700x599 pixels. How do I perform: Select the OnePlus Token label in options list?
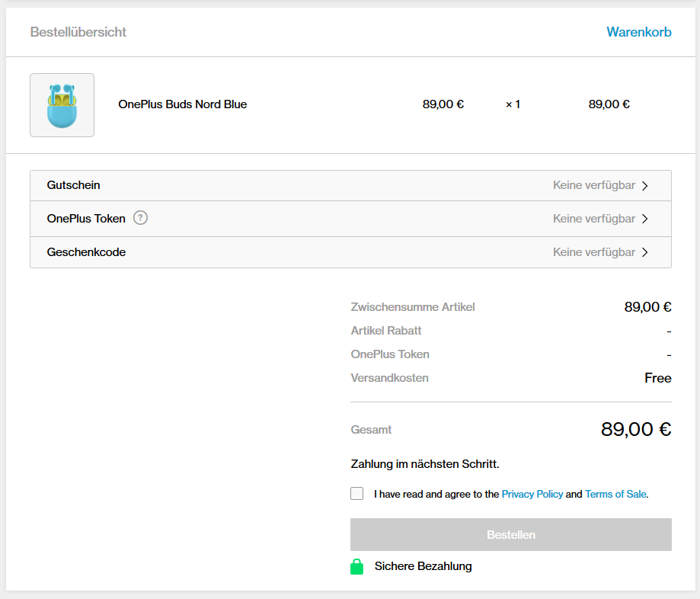pyautogui.click(x=86, y=219)
